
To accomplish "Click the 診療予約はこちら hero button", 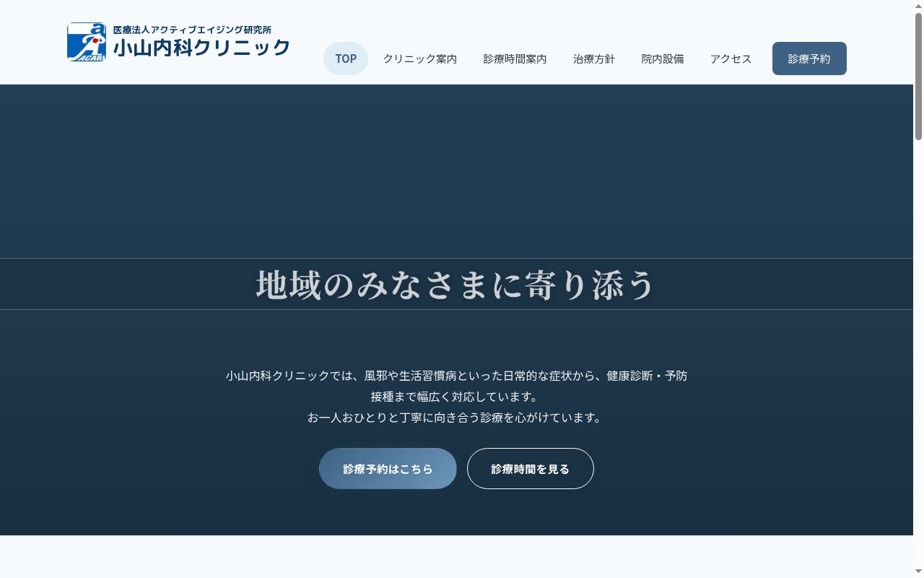I will 388,469.
